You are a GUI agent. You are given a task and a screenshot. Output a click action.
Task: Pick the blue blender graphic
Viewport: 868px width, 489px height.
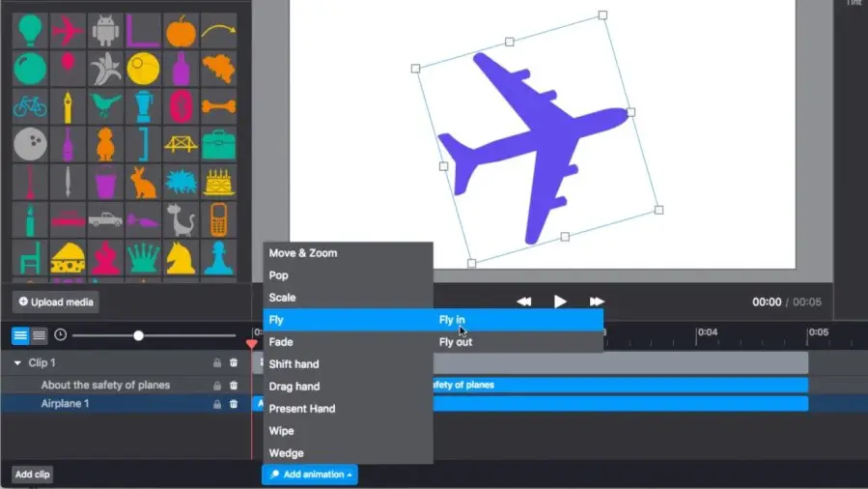pos(143,105)
